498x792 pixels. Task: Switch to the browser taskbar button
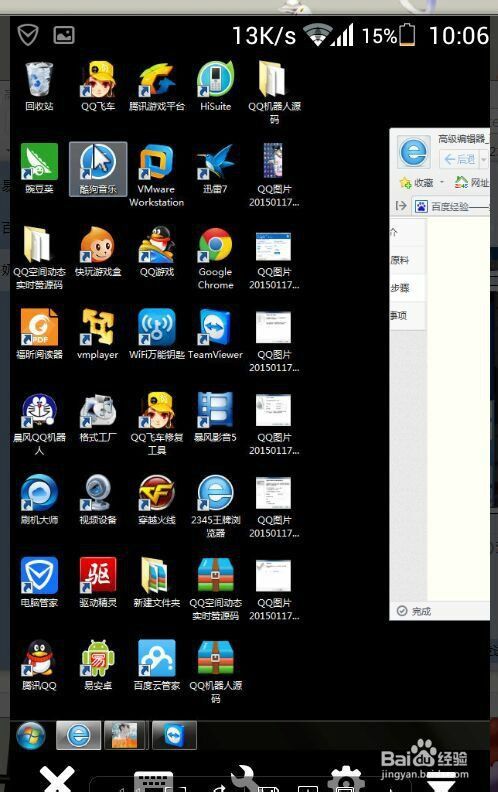click(78, 735)
